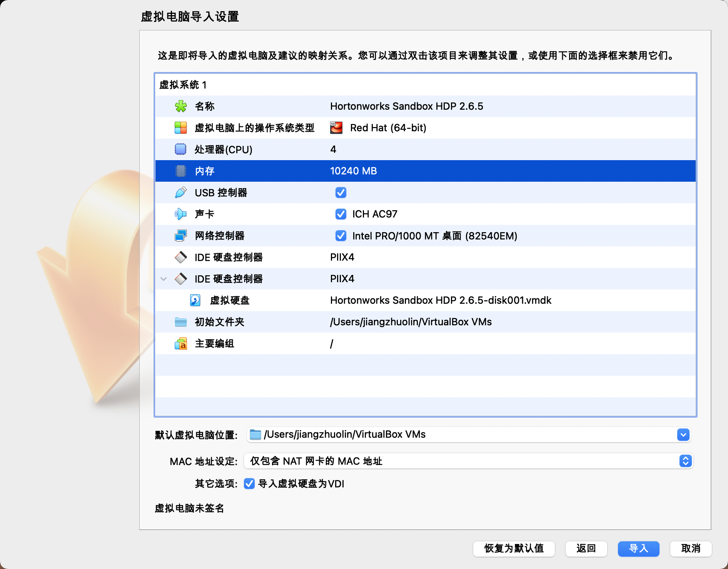The height and width of the screenshot is (569, 728).
Task: Click the 声卡 label
Action: coord(205,214)
